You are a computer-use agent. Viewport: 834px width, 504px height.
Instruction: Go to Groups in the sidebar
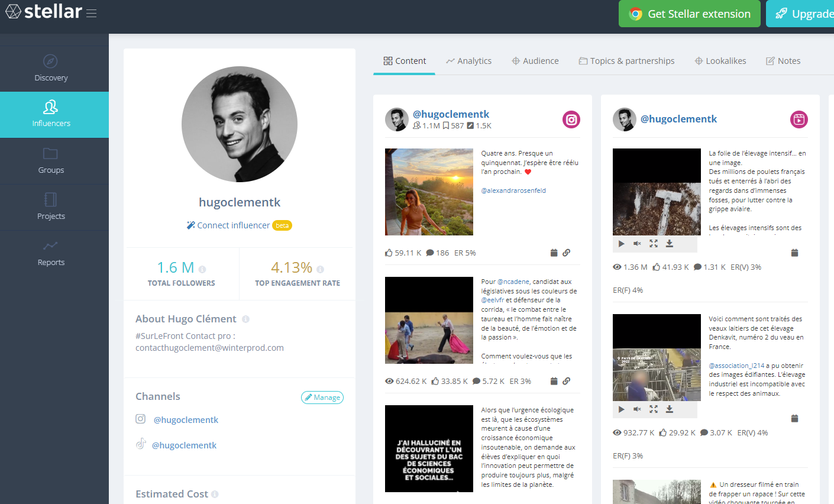pos(51,161)
